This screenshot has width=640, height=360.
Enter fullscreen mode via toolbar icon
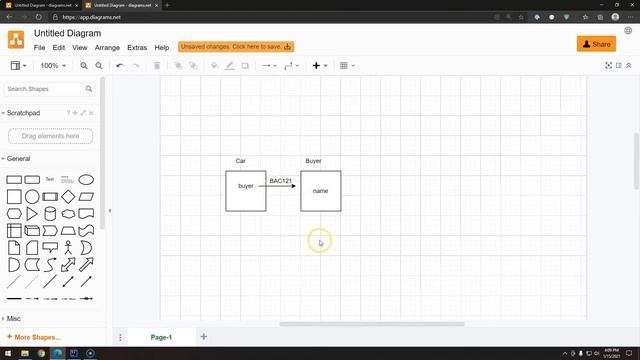point(608,65)
